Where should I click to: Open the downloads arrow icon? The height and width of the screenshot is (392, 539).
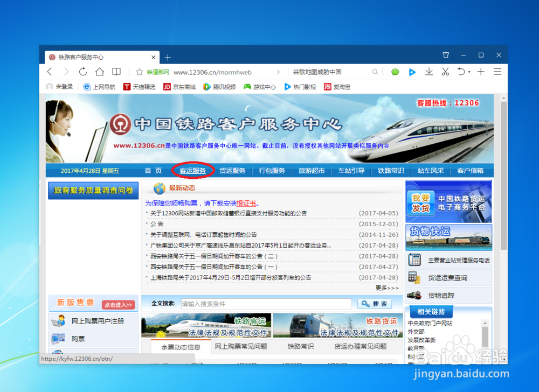[x=429, y=72]
